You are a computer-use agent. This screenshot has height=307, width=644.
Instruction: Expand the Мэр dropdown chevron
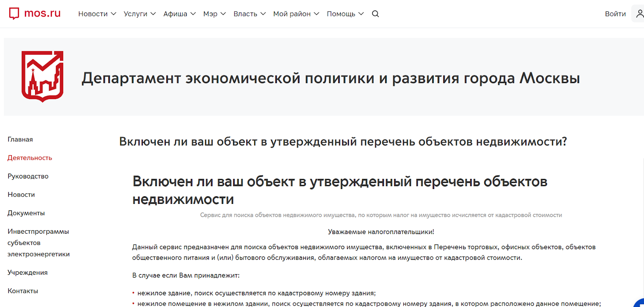(223, 14)
